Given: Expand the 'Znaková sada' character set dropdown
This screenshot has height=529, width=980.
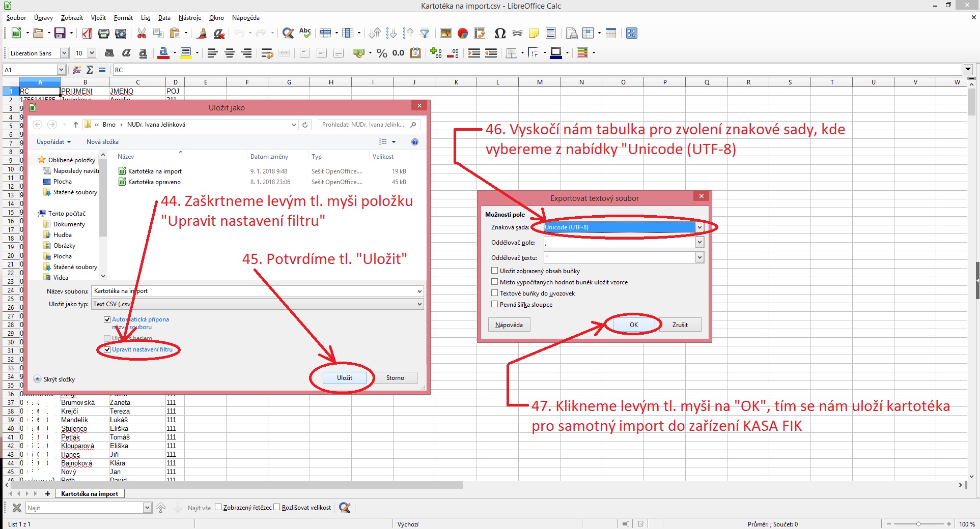Looking at the screenshot, I should (699, 227).
